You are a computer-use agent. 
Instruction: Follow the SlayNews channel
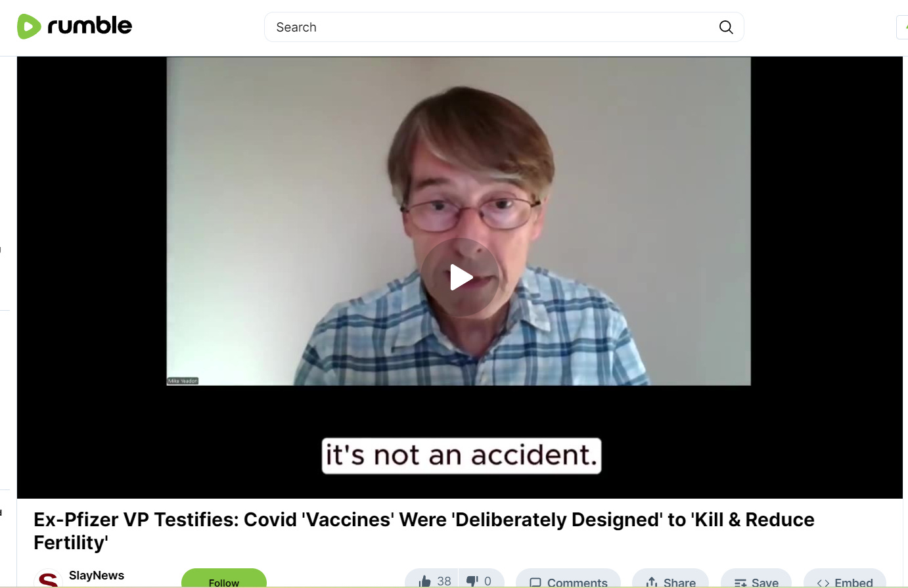[224, 579]
